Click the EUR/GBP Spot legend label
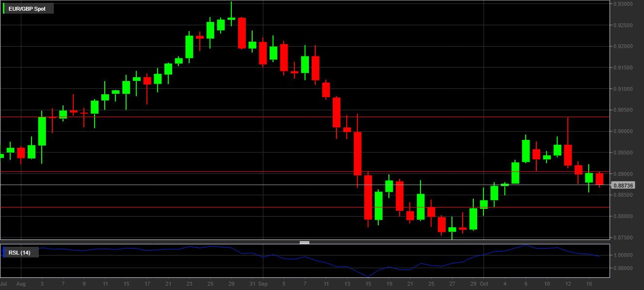This screenshot has width=644, height=290. coord(27,9)
